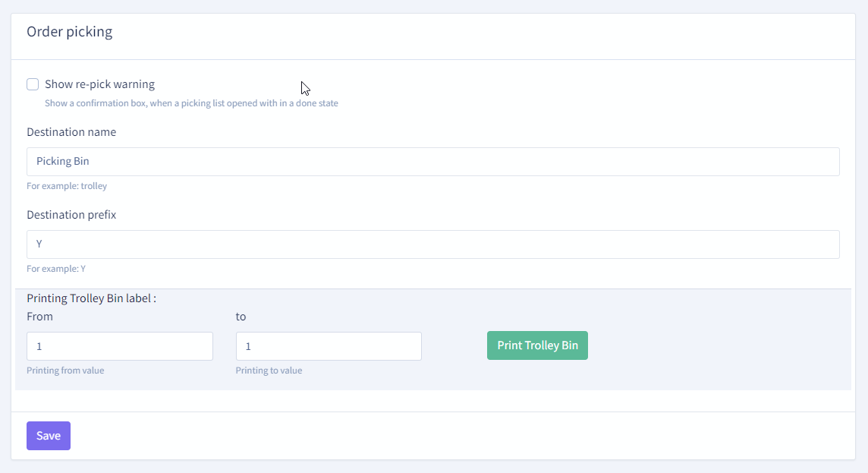Viewport: 868px width, 473px height.
Task: Click the 'Printing from value' helper text
Action: [65, 371]
